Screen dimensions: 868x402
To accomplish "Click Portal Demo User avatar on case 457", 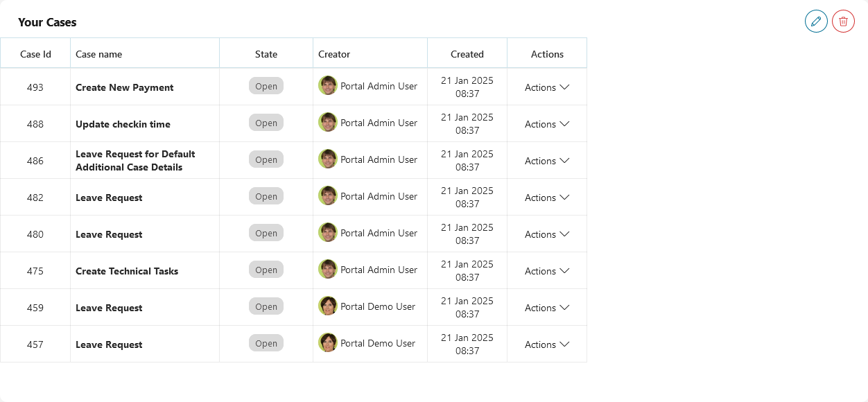I will [328, 343].
